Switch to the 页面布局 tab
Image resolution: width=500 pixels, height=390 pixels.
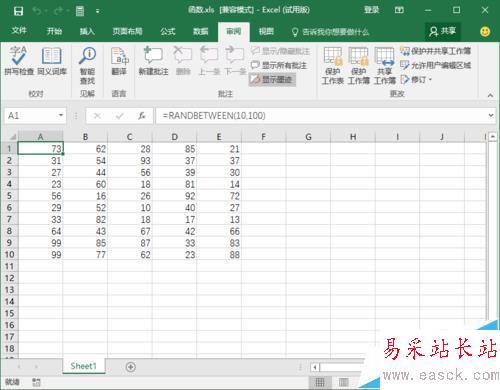[x=127, y=31]
